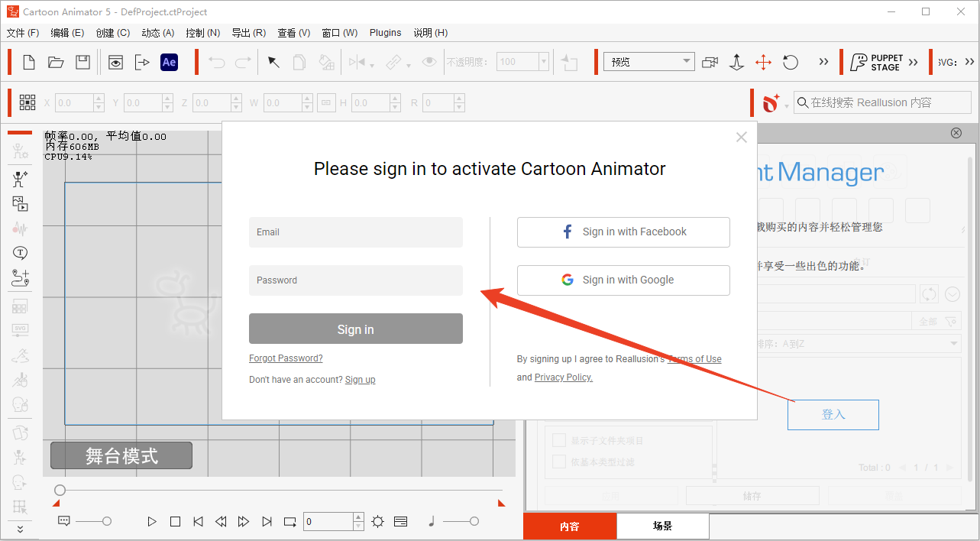Click the timeline playhead slider handle

(60, 490)
